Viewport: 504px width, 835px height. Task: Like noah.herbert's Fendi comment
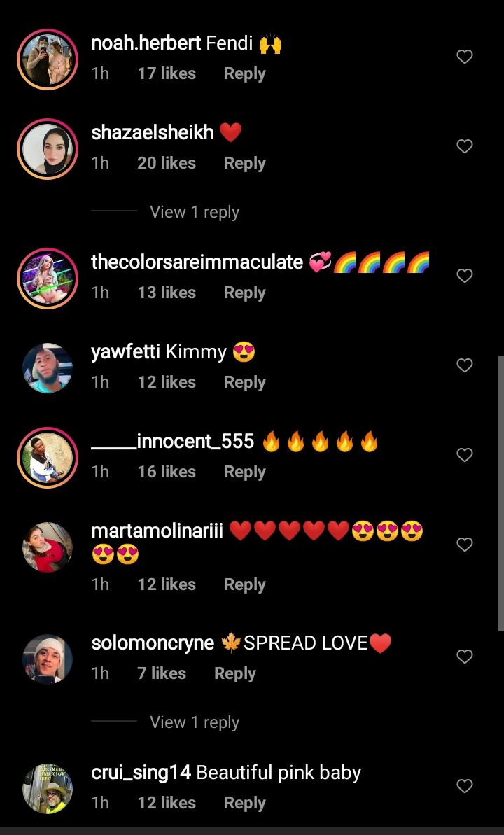point(465,57)
